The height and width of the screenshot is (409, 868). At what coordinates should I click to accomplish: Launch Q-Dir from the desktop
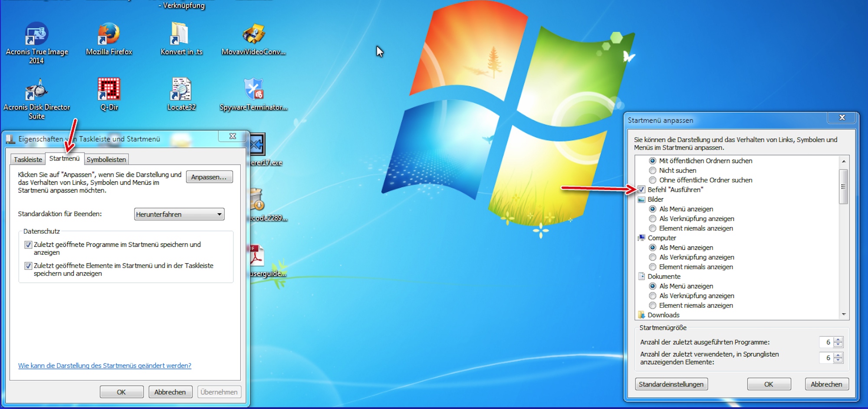(108, 90)
